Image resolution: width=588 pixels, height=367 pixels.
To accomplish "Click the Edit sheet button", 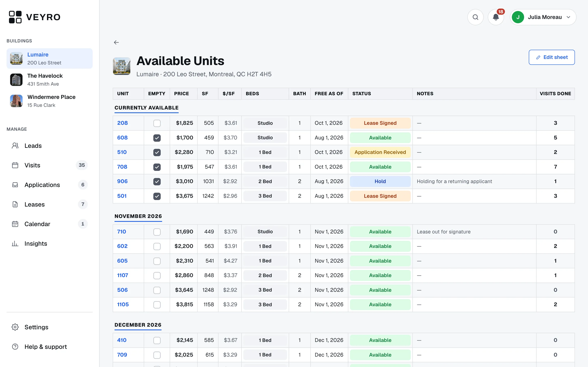I will pyautogui.click(x=551, y=57).
